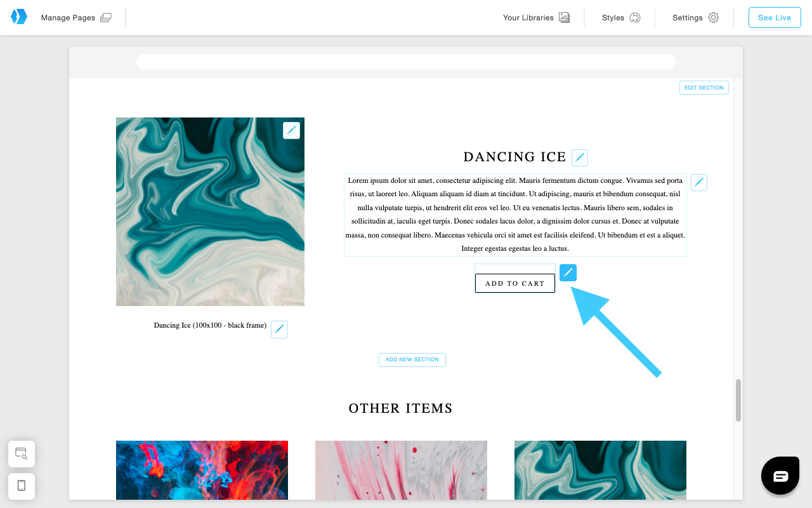This screenshot has height=508, width=812.
Task: Click the blue logo icon in top-left
Action: pos(19,17)
